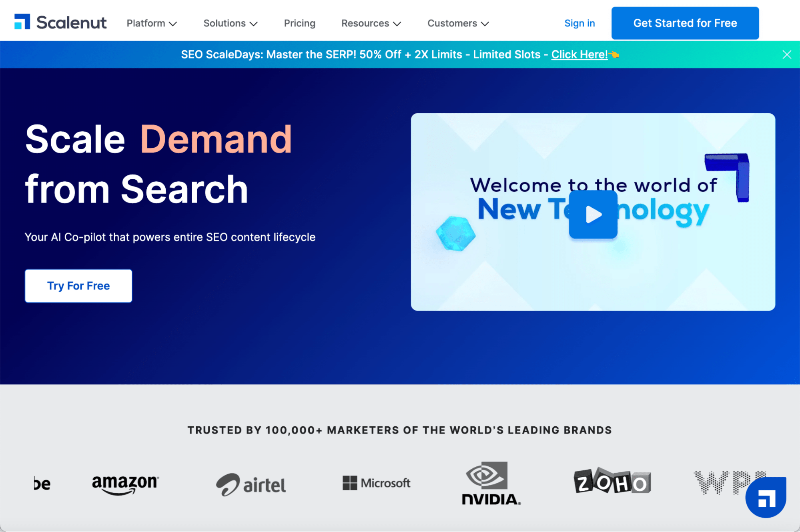Image resolution: width=800 pixels, height=532 pixels.
Task: Click the Airtel brand logo
Action: click(251, 484)
